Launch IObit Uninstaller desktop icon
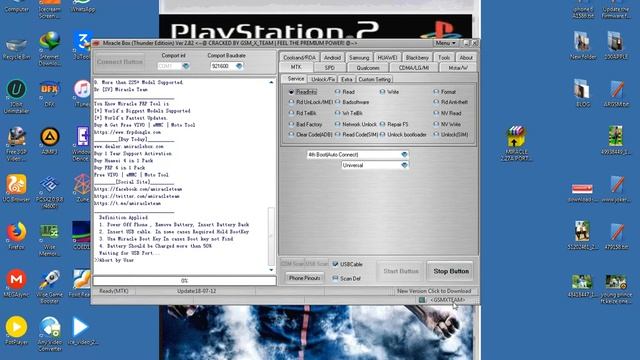 click(16, 97)
